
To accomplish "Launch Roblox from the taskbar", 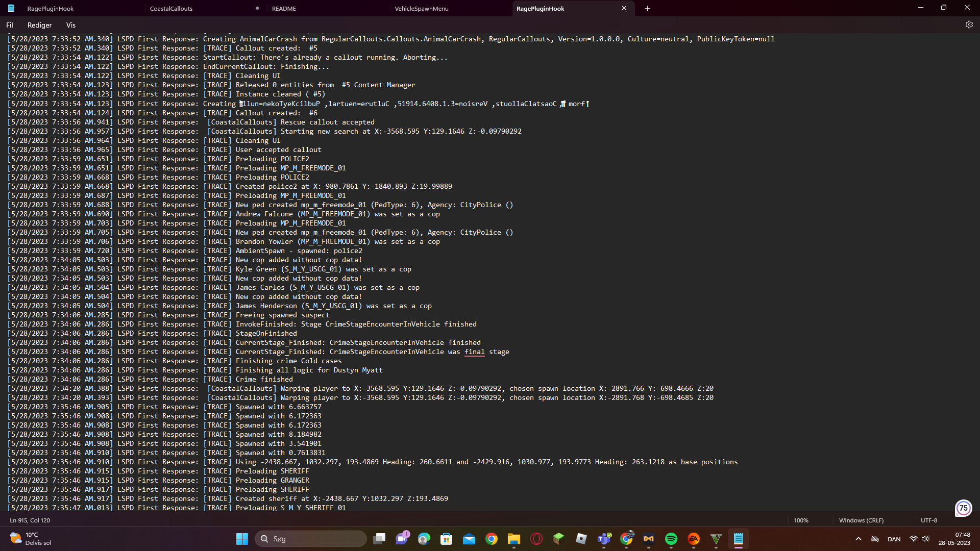I will click(581, 539).
